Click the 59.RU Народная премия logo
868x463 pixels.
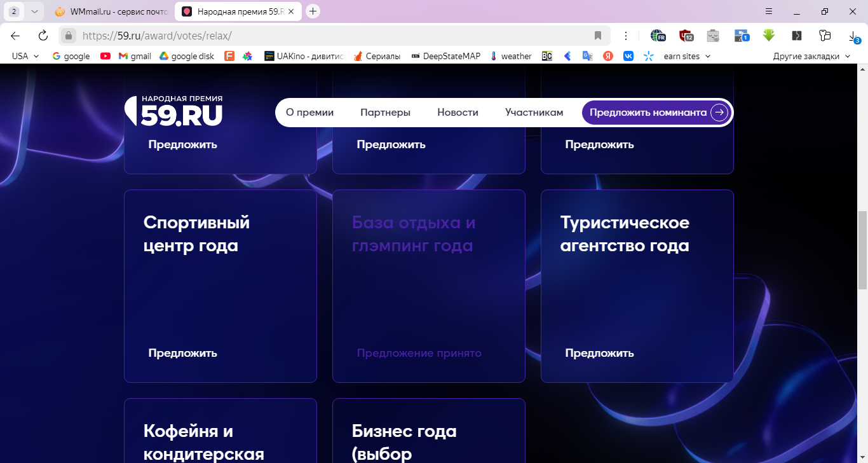[x=173, y=111]
